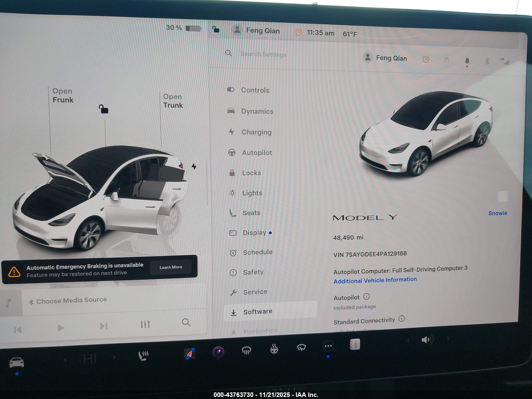Tap the HI temperature setting
Screen dimensions: 532x399
[x=90, y=359]
